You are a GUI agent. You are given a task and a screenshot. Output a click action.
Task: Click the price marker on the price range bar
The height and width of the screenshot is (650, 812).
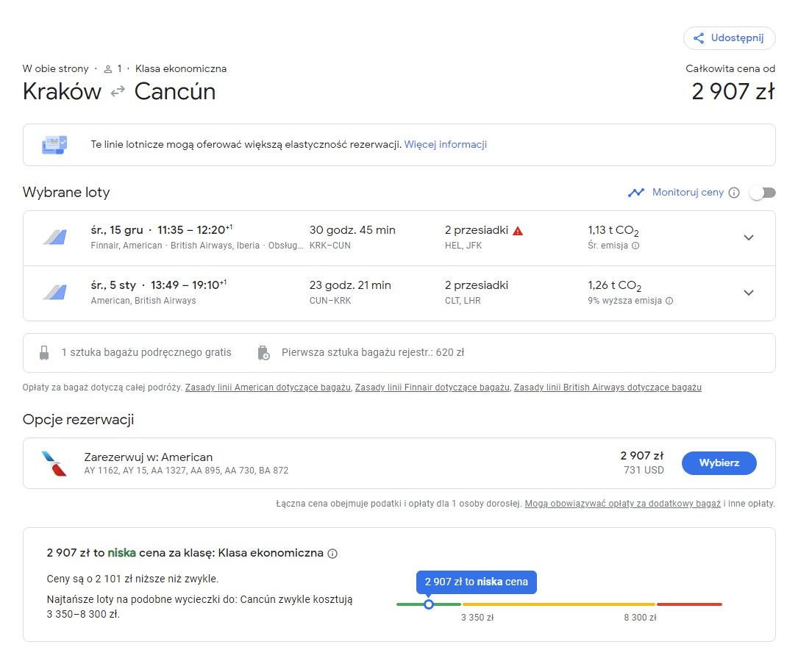(x=428, y=604)
